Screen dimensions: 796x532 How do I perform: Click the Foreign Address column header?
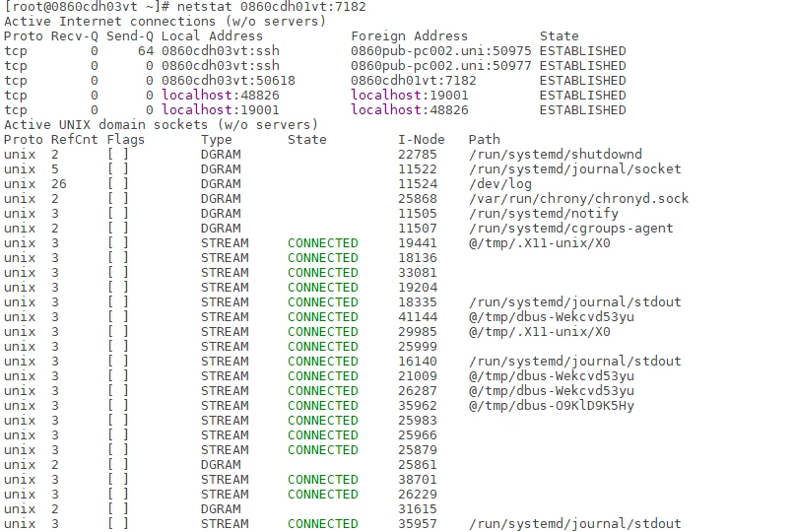(x=409, y=36)
